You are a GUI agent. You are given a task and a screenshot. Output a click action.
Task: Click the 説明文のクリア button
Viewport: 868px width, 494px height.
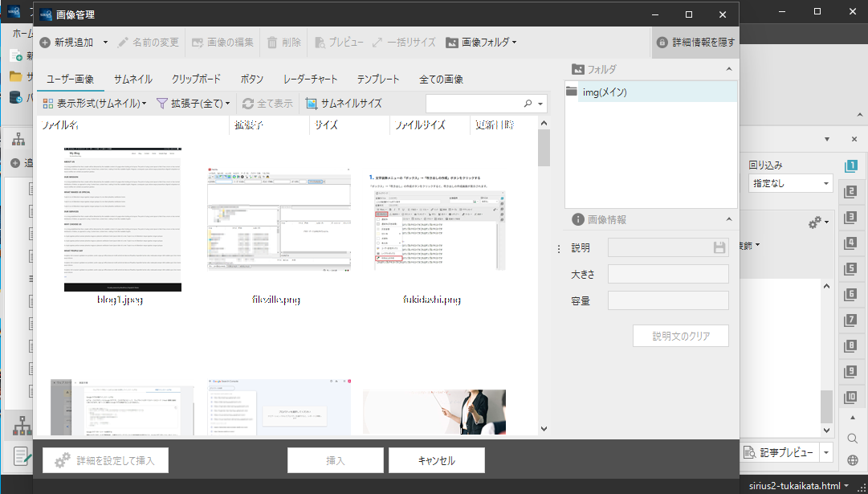point(680,336)
